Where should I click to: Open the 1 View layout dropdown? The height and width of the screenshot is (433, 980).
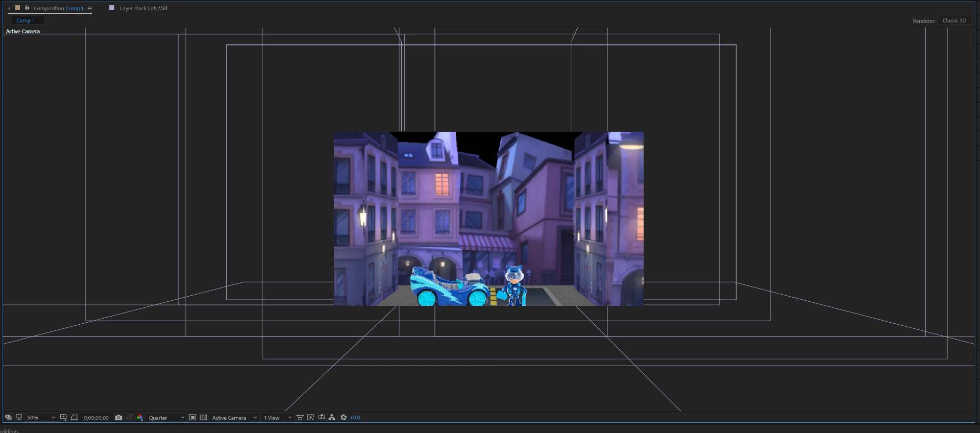coord(278,418)
